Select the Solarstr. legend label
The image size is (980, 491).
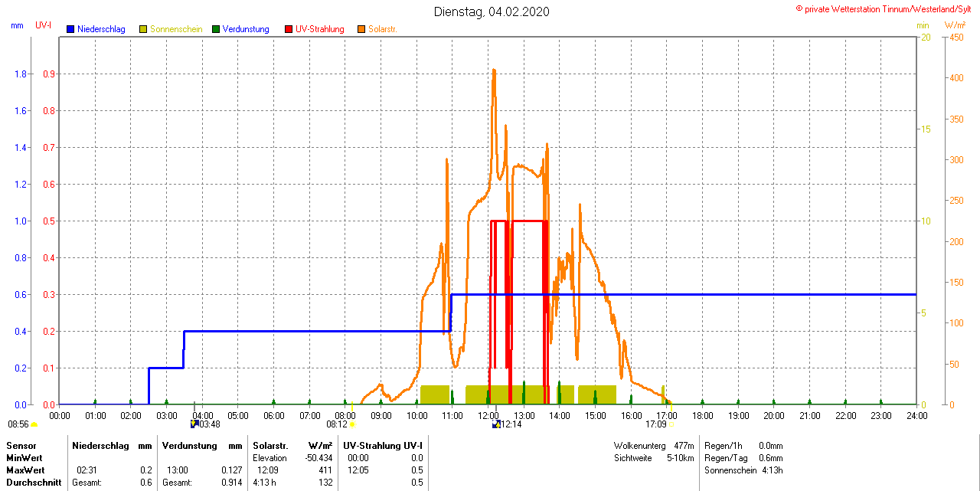383,29
